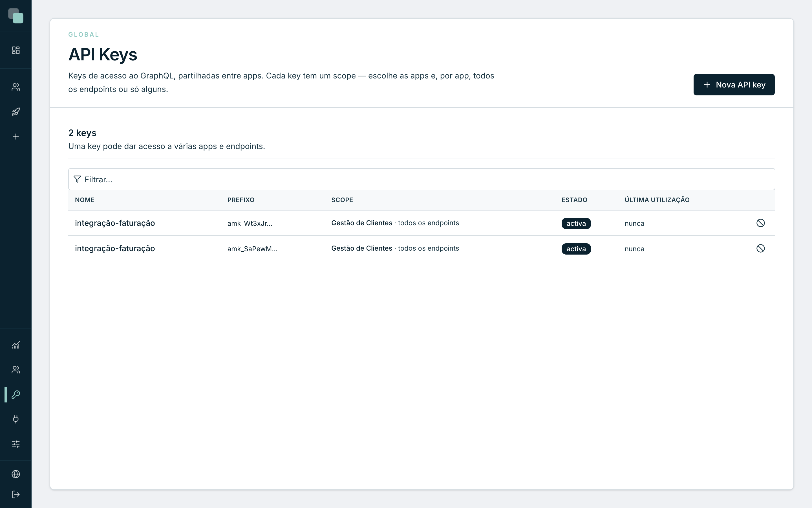Click the 2 keys heading

tap(82, 133)
